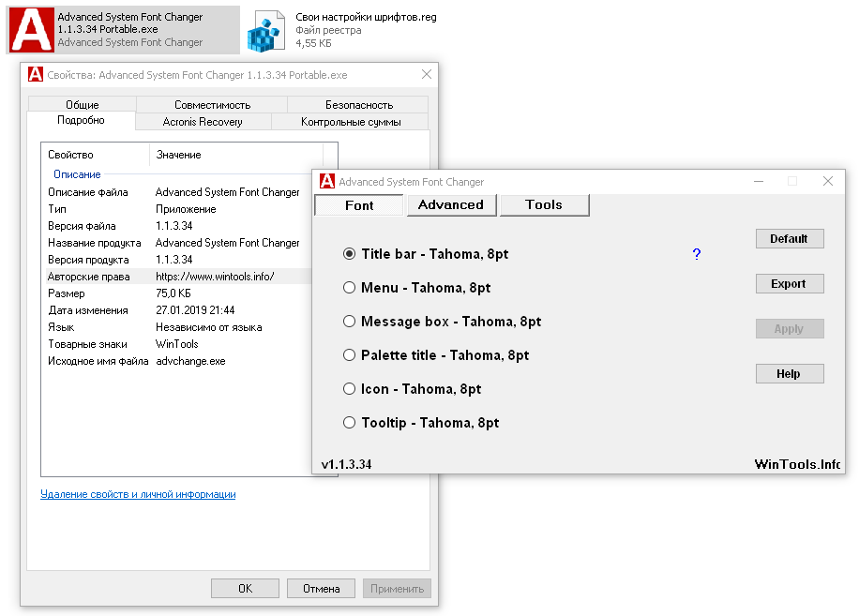This screenshot has height=616, width=859.
Task: Click the https://www.wintools.info/ value
Action: 215,277
